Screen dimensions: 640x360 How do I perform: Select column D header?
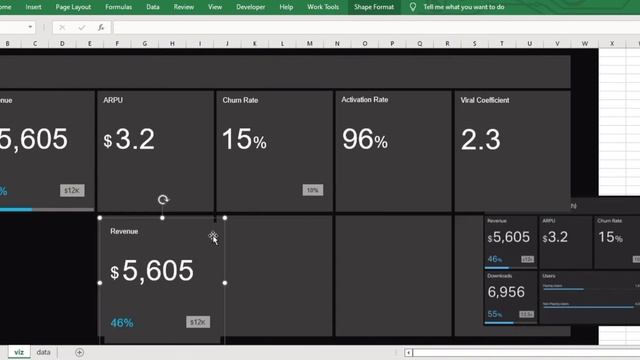(x=62, y=43)
